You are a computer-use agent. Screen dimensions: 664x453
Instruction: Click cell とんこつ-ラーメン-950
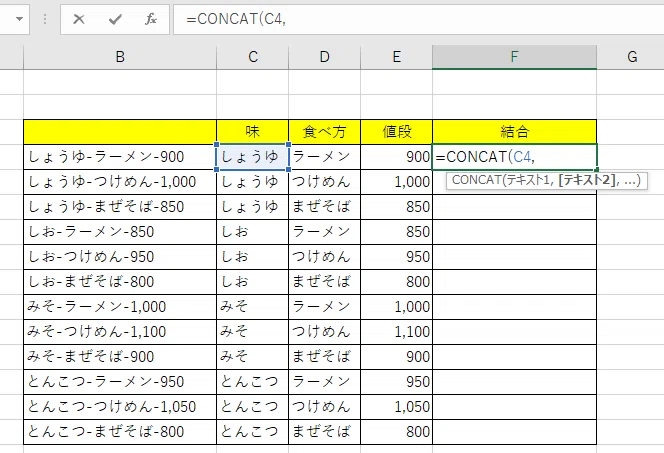point(120,382)
